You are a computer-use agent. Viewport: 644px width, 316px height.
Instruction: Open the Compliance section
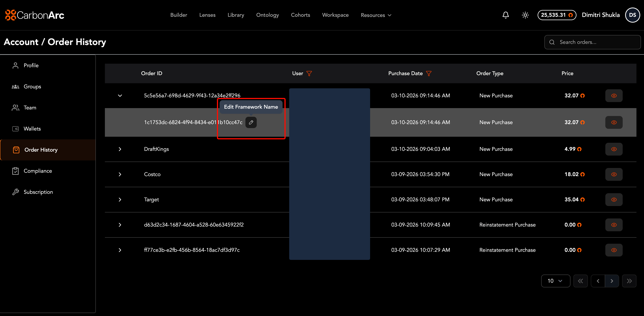click(x=38, y=171)
